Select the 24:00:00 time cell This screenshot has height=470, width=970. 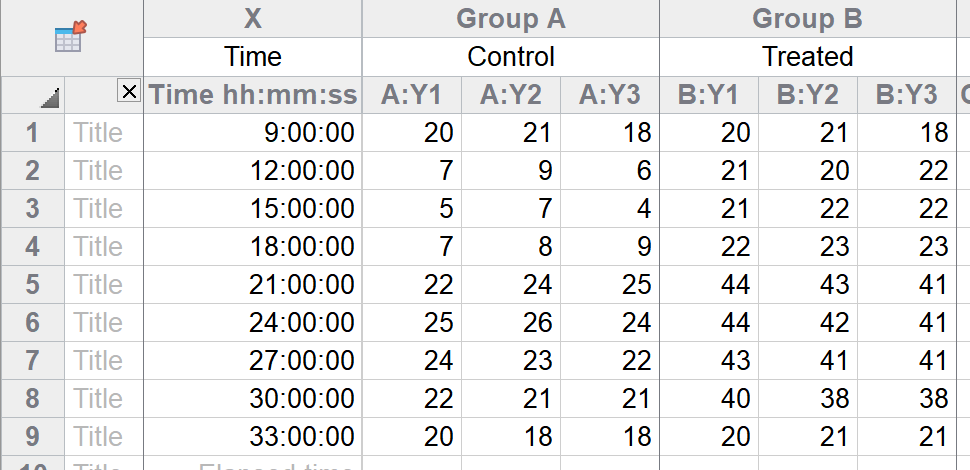click(252, 322)
